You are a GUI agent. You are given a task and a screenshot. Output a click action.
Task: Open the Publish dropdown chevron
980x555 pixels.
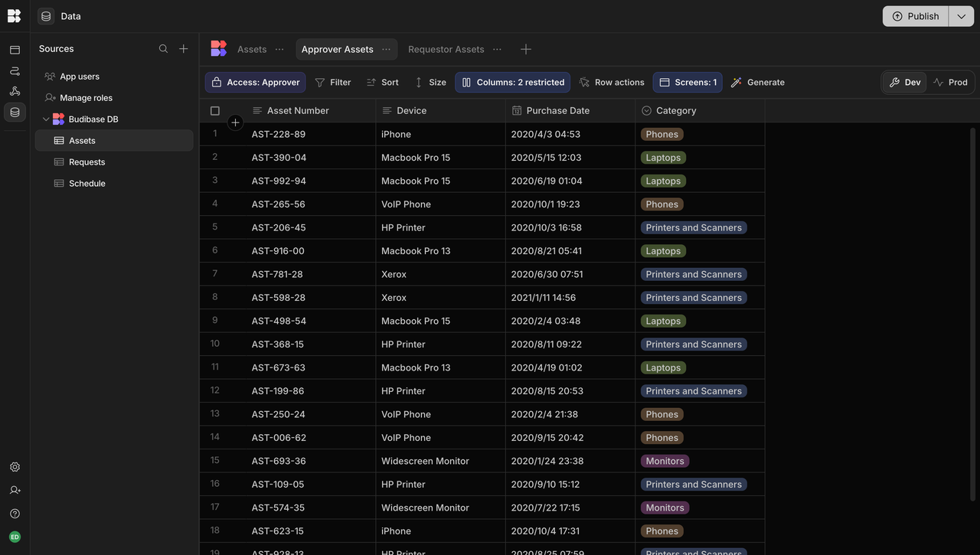[x=961, y=15]
